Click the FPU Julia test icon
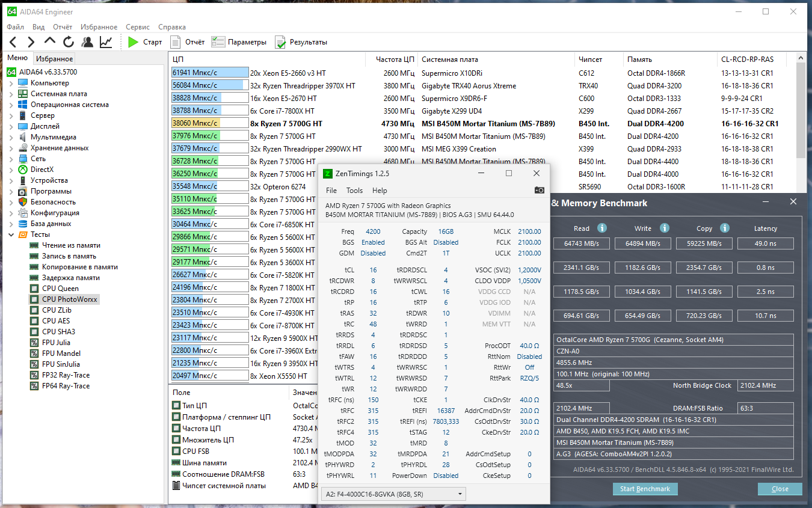 (34, 343)
